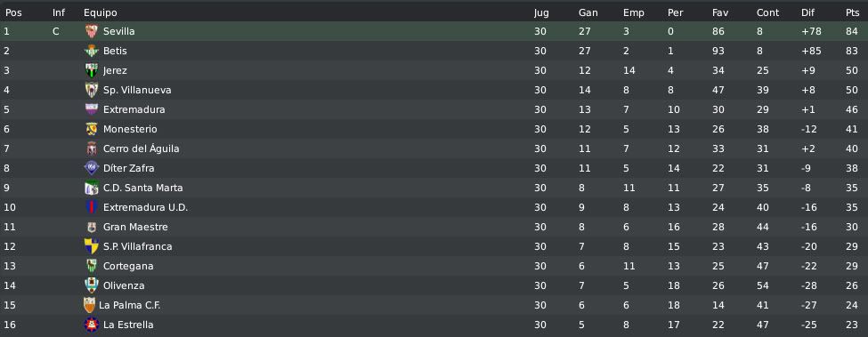Click the Sp. Villanueva crest icon

(x=92, y=90)
